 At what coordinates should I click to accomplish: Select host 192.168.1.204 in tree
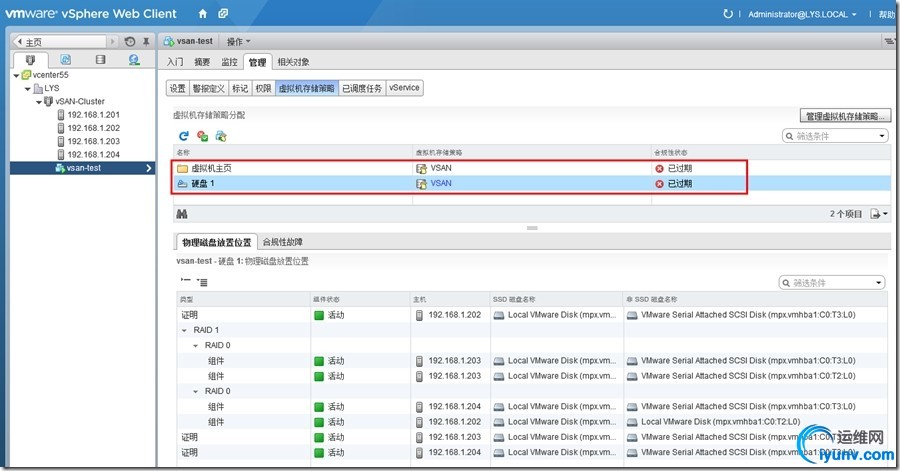(94, 154)
